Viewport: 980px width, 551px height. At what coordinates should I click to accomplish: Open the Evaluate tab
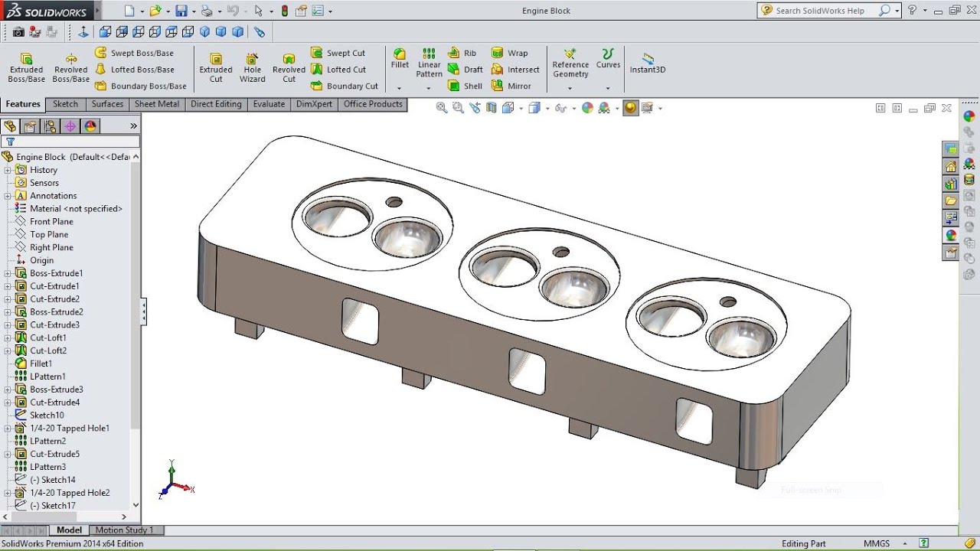click(x=269, y=104)
